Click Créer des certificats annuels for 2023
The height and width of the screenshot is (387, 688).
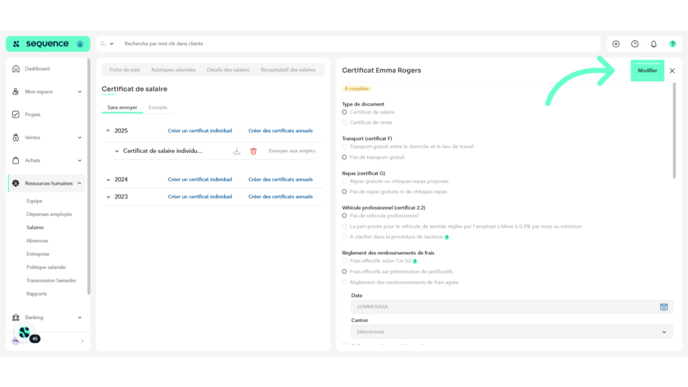pyautogui.click(x=280, y=197)
